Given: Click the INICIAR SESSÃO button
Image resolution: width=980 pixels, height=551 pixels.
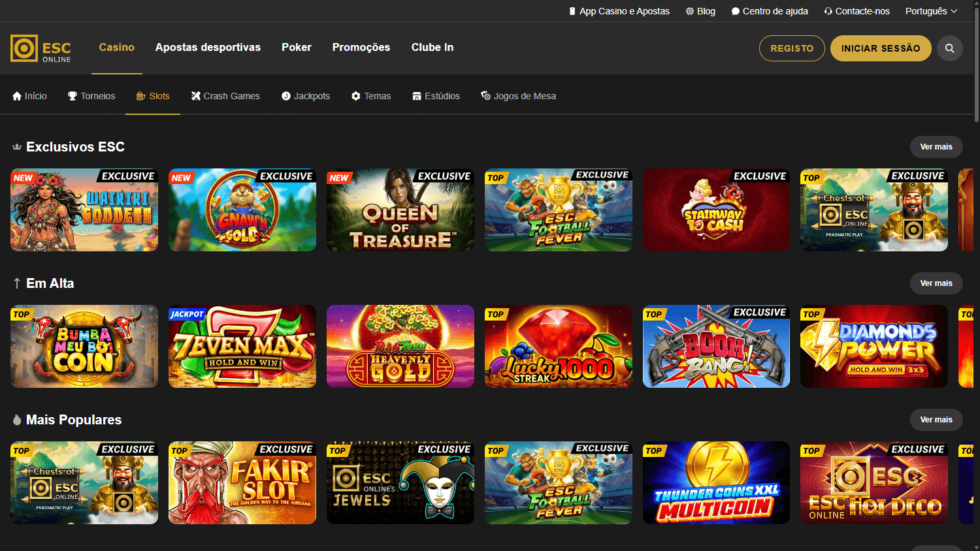Looking at the screenshot, I should pos(881,48).
